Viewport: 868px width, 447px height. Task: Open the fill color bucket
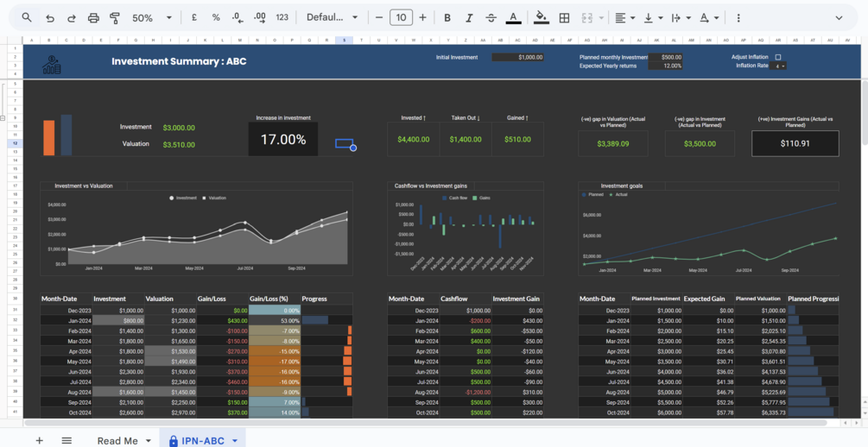[x=542, y=18]
